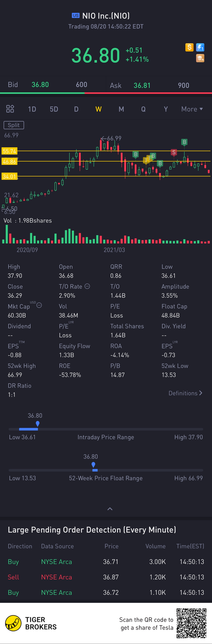This screenshot has height=644, width=212.
Task: Tap the Float Cap value 48.84B
Action: (x=171, y=315)
